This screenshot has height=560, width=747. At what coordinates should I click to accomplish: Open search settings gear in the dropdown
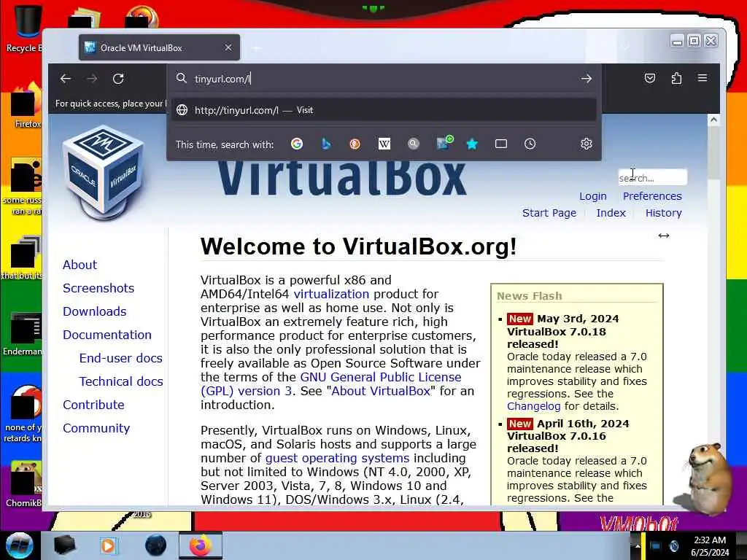587,144
